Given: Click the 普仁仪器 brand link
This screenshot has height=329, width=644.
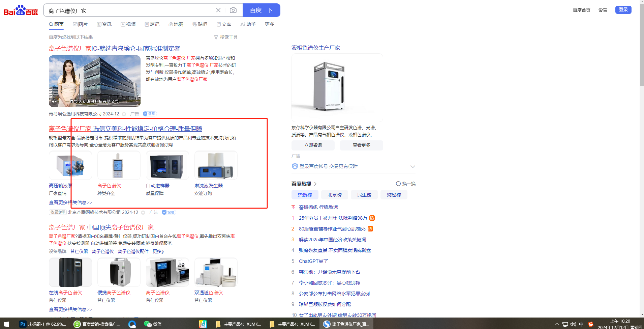Looking at the screenshot, I should point(79,251).
